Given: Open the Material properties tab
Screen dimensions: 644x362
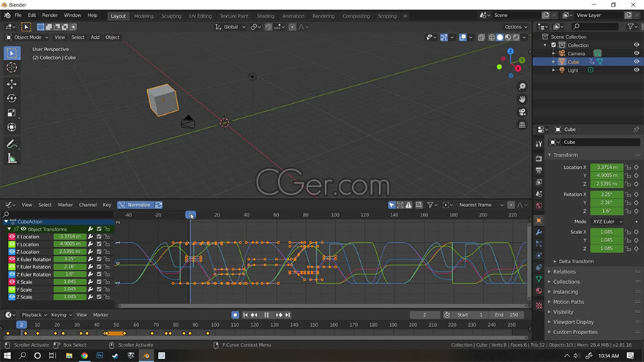Looking at the screenshot, I should 539,291.
